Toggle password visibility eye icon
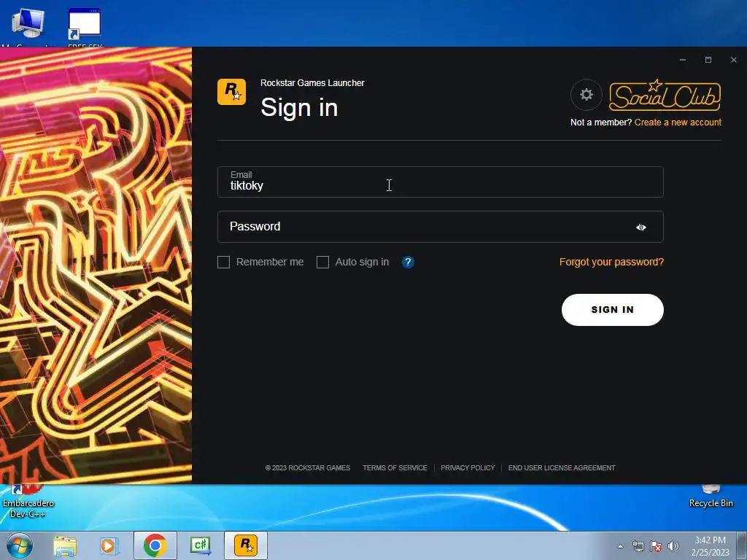The height and width of the screenshot is (560, 747). click(x=640, y=227)
